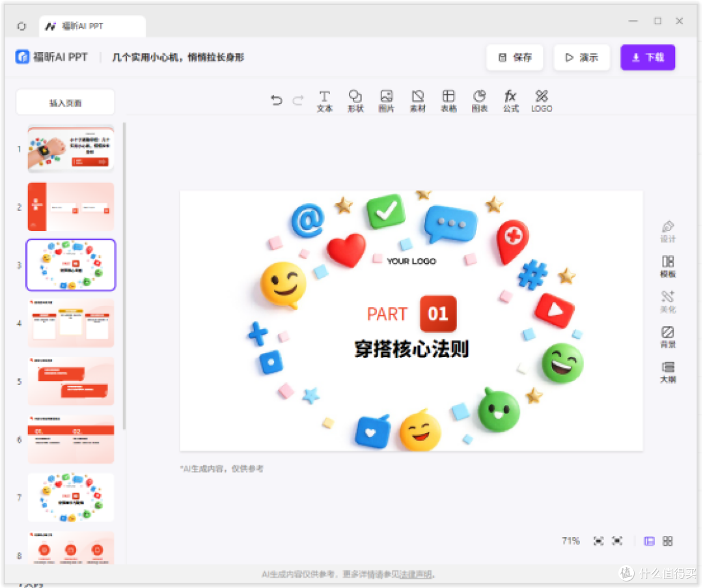
Task: Open the 模板 template panel
Action: [668, 266]
